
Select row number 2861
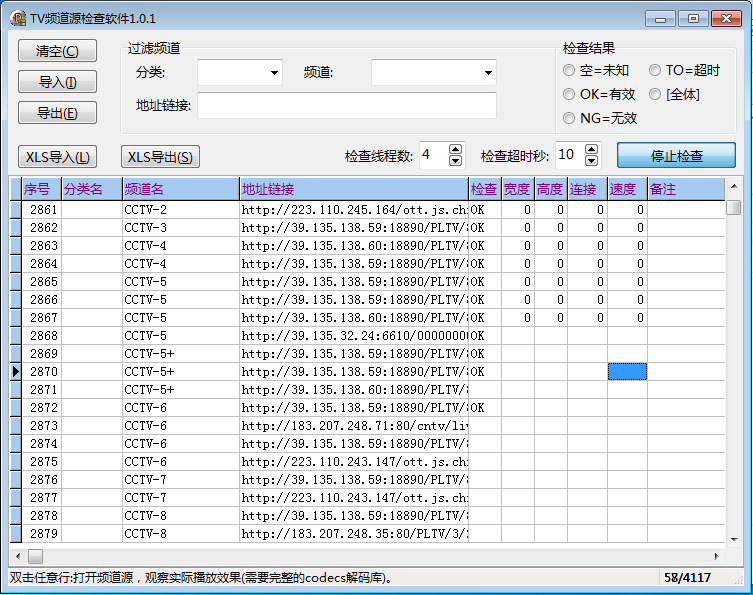pyautogui.click(x=42, y=210)
